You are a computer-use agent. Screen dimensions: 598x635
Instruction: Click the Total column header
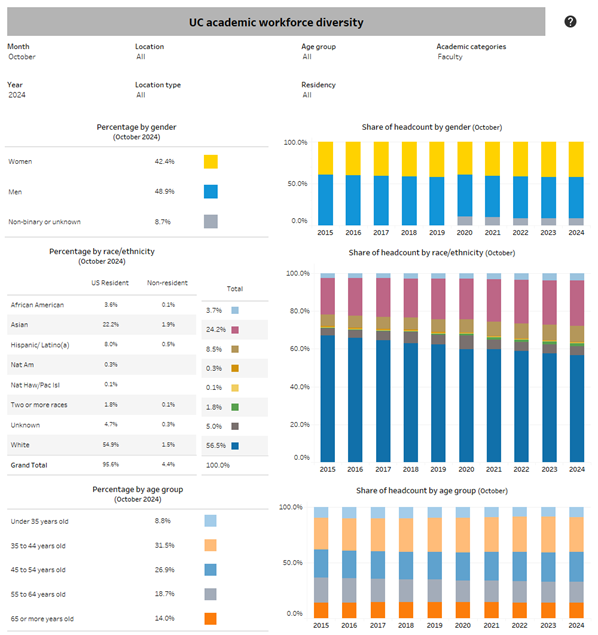pos(235,289)
